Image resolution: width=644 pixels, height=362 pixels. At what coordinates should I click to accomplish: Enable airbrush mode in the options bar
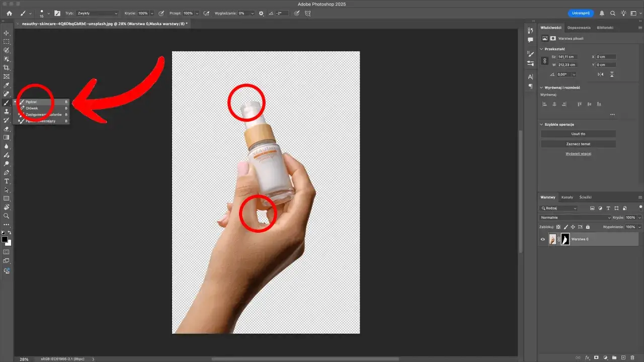206,13
